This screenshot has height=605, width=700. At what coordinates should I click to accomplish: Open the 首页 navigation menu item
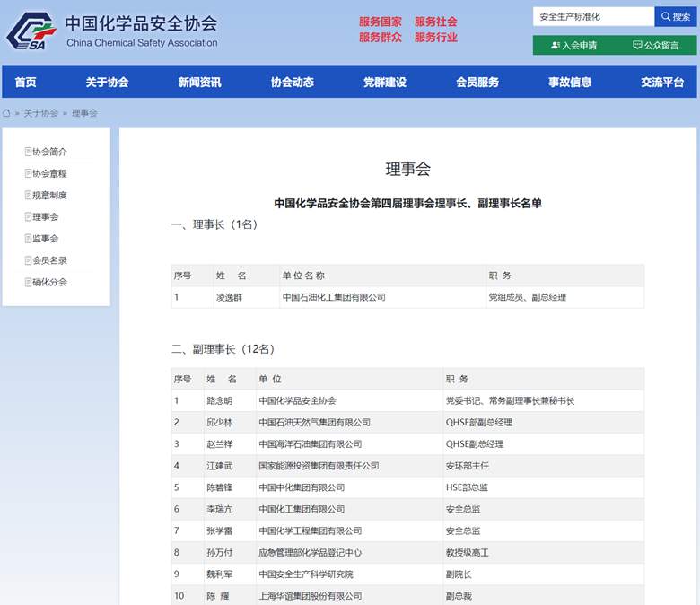pyautogui.click(x=25, y=83)
